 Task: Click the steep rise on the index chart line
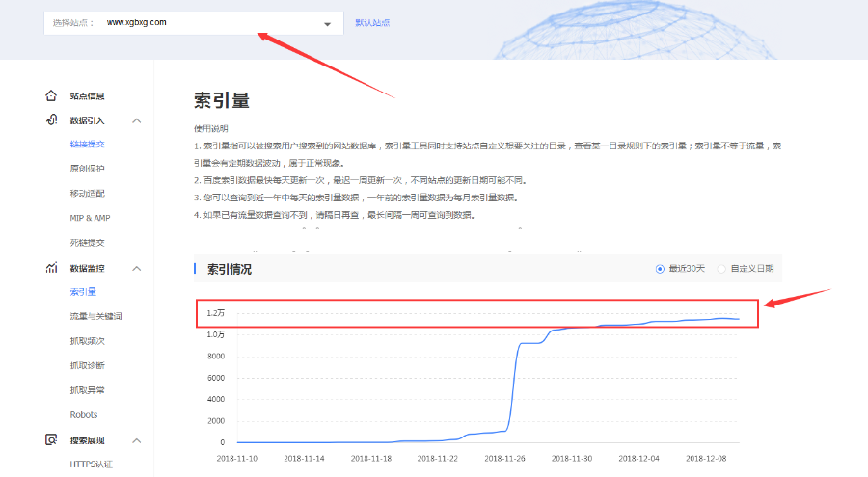[x=514, y=385]
